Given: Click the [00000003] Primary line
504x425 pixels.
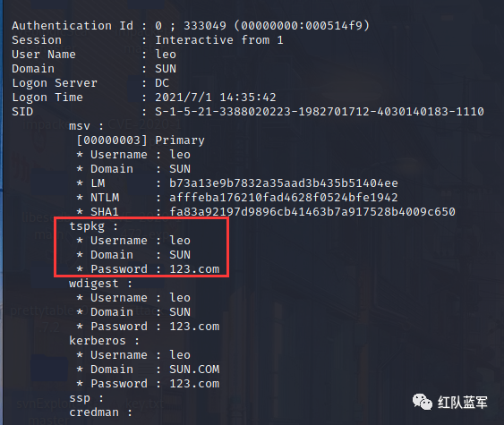Looking at the screenshot, I should pyautogui.click(x=141, y=140).
